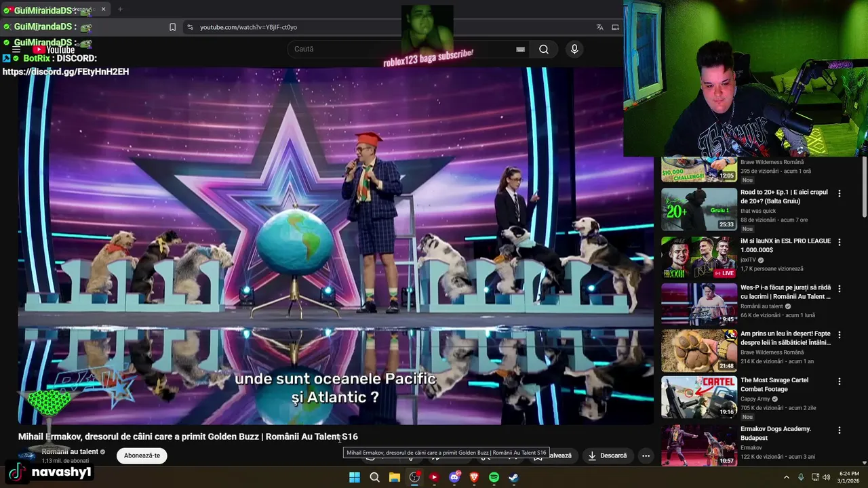Open Spotify from the taskbar
The height and width of the screenshot is (488, 868).
pyautogui.click(x=494, y=477)
